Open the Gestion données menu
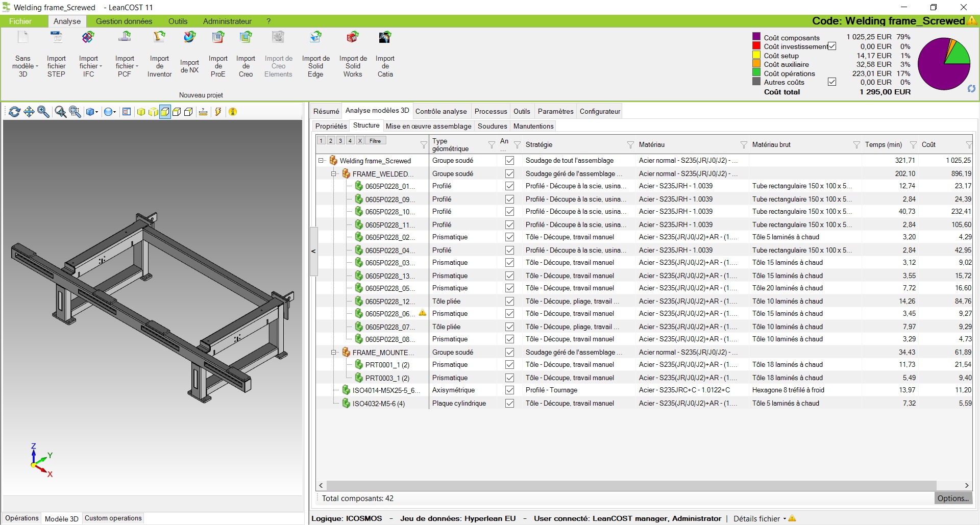The width and height of the screenshot is (980, 525). [124, 21]
